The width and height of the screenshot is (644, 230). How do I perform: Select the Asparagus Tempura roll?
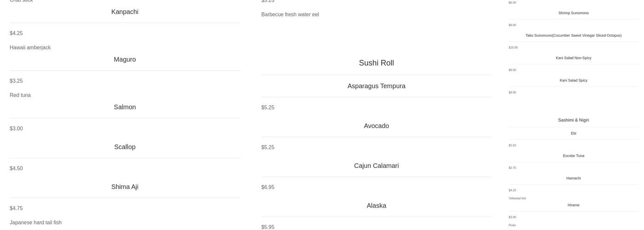[376, 86]
